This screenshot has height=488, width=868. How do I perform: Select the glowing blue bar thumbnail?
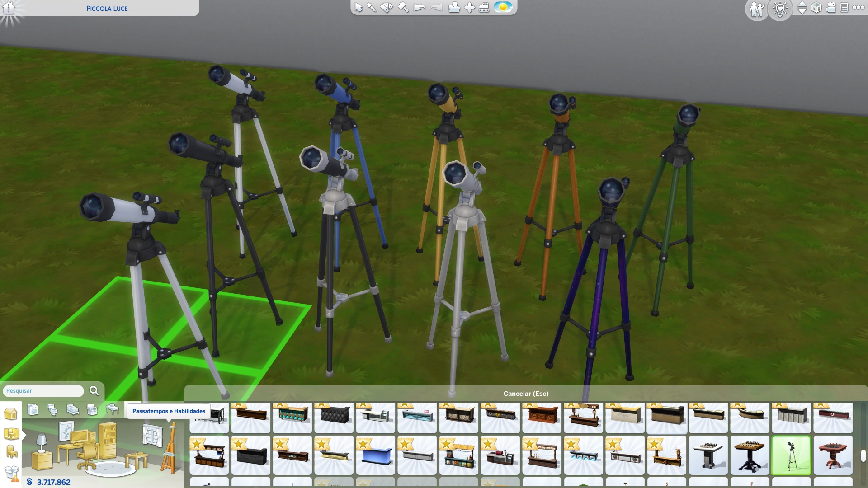pos(375,455)
